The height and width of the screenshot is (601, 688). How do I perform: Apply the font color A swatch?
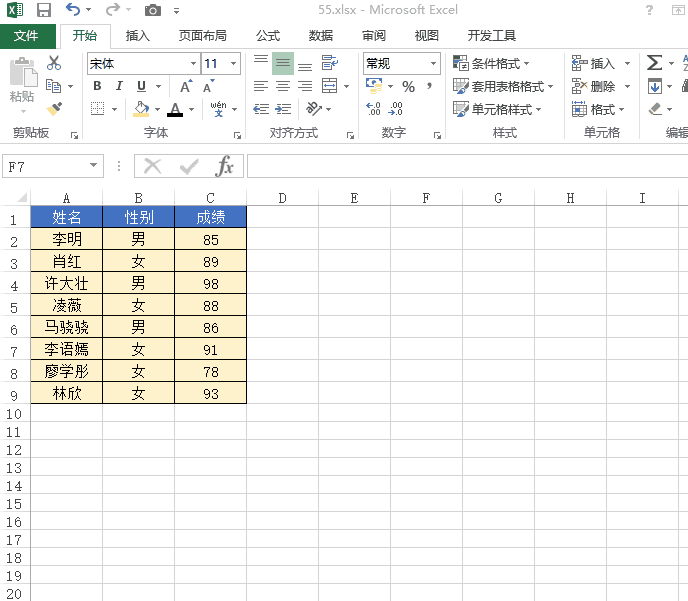(x=175, y=109)
